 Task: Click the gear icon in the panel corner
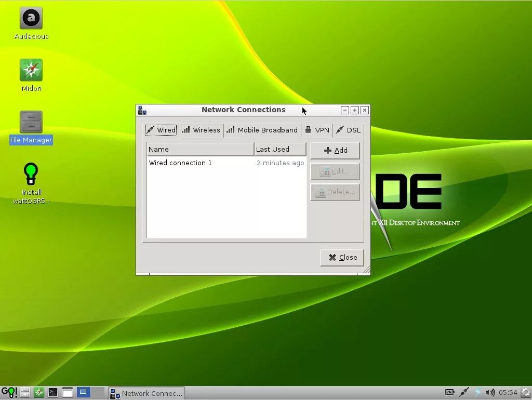(x=526, y=393)
